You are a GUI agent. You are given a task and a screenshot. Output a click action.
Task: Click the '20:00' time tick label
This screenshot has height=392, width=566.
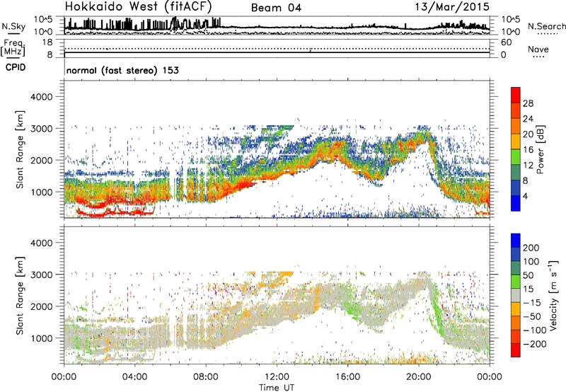[419, 377]
